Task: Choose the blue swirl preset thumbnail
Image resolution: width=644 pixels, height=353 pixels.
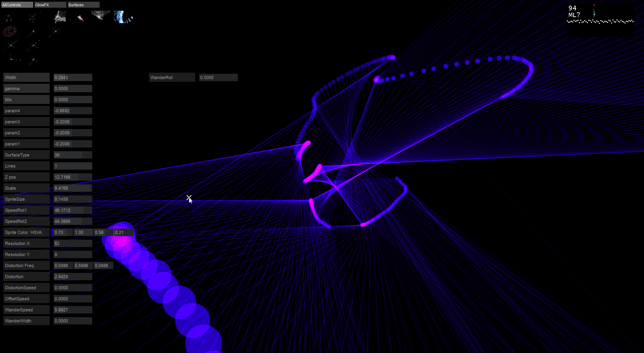Action: (123, 17)
